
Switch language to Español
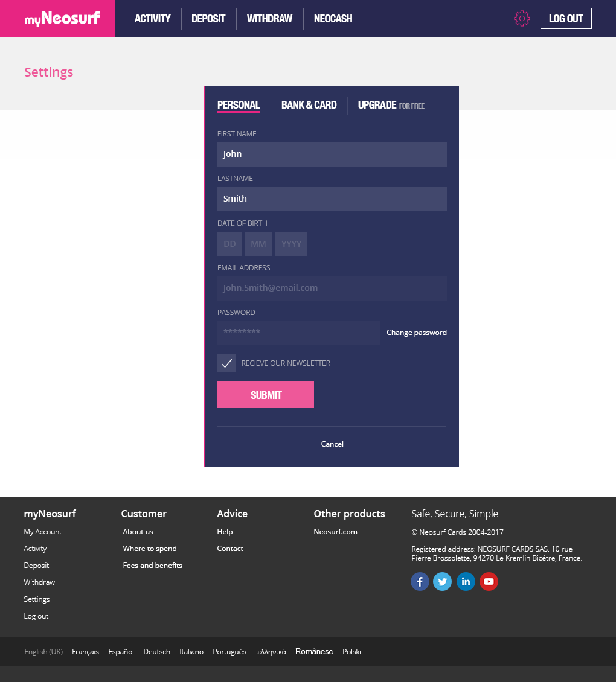click(x=121, y=652)
